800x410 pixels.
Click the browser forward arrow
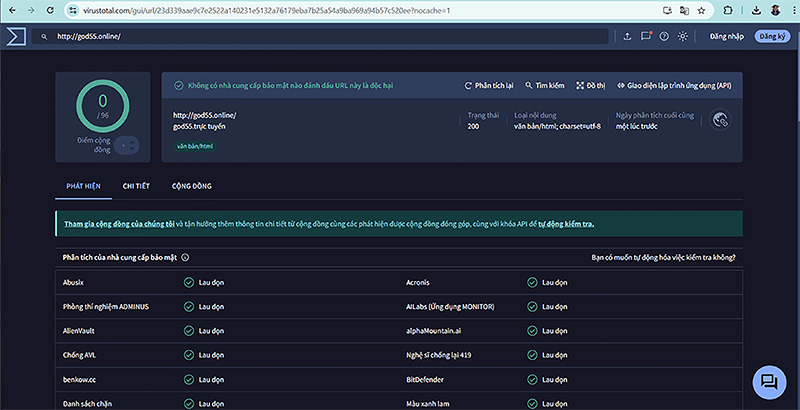31,10
